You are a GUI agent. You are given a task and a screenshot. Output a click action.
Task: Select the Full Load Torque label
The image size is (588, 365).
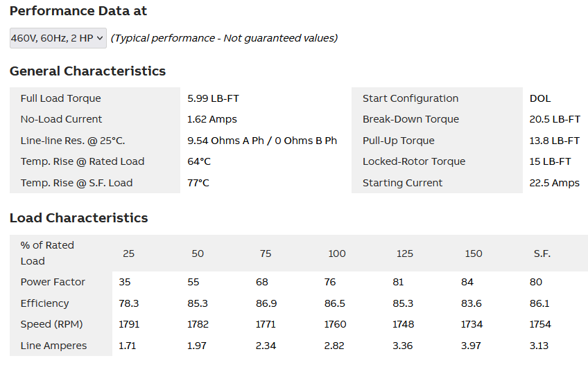pyautogui.click(x=60, y=98)
